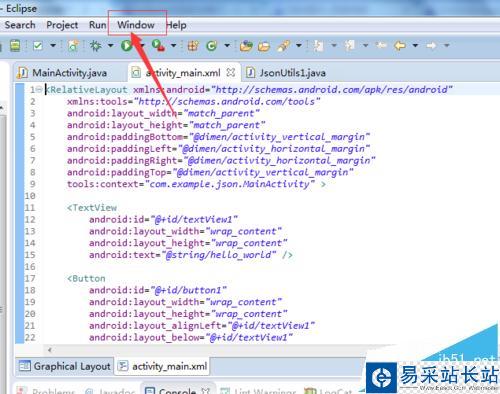Click the horizontal scrollbar left arrow
This screenshot has width=500, height=394.
point(50,350)
